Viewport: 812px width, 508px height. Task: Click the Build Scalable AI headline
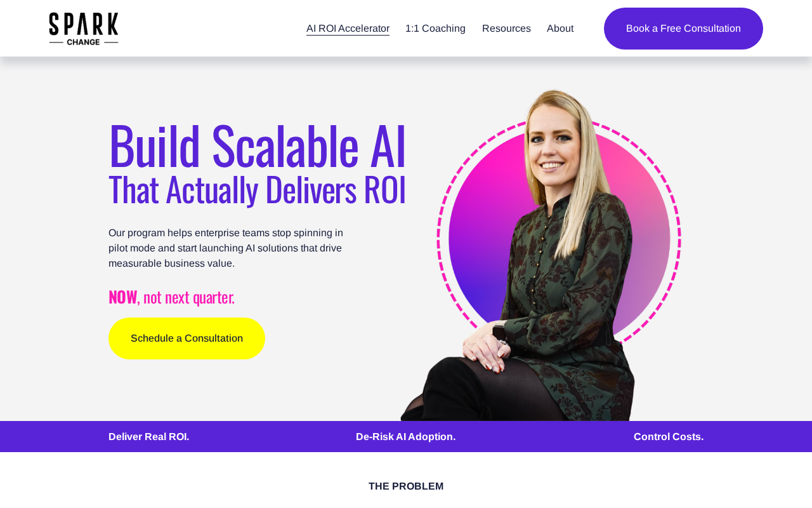(257, 146)
